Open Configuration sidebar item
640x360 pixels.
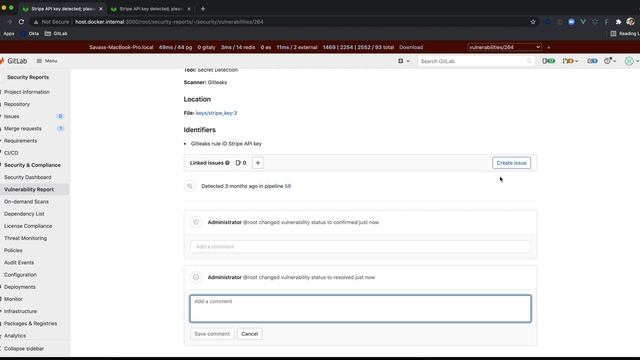click(20, 275)
